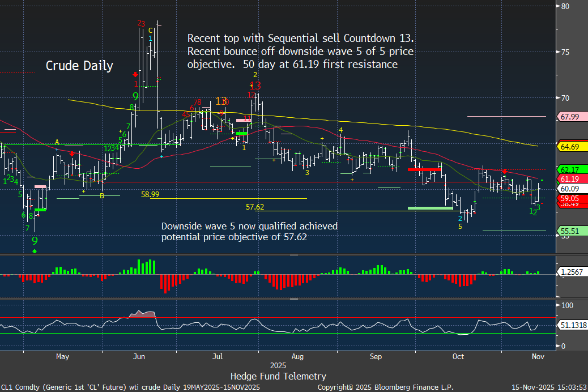
Task: Click the red down arrow above late October bars
Action: tap(504, 171)
